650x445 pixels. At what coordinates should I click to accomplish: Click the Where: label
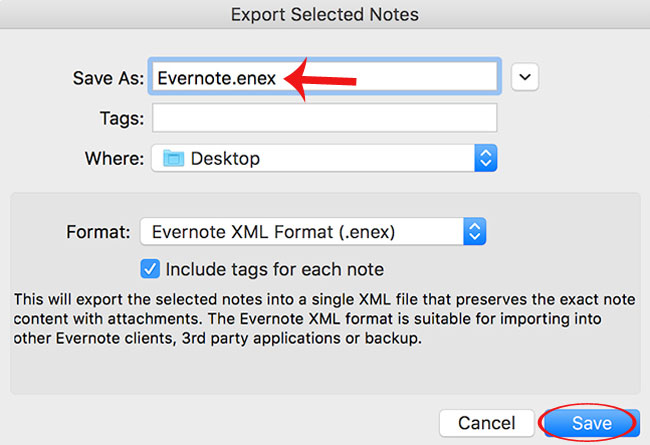(x=114, y=158)
